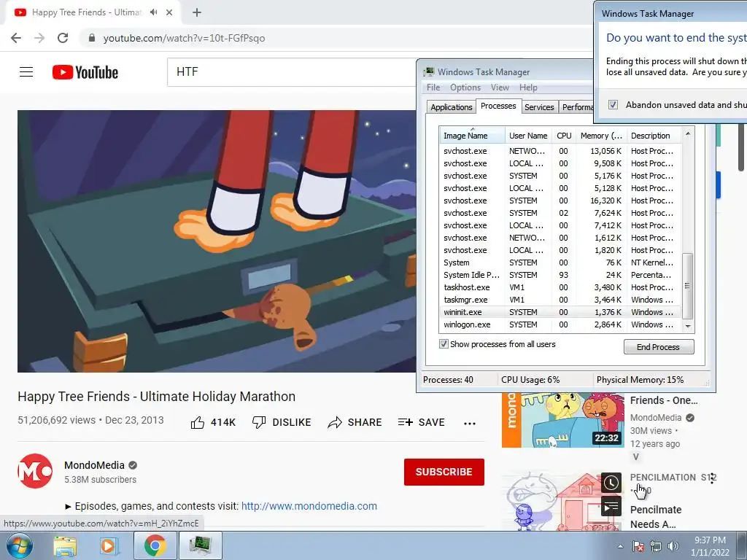The width and height of the screenshot is (747, 560).
Task: Sort processes by Description column
Action: [x=654, y=135]
